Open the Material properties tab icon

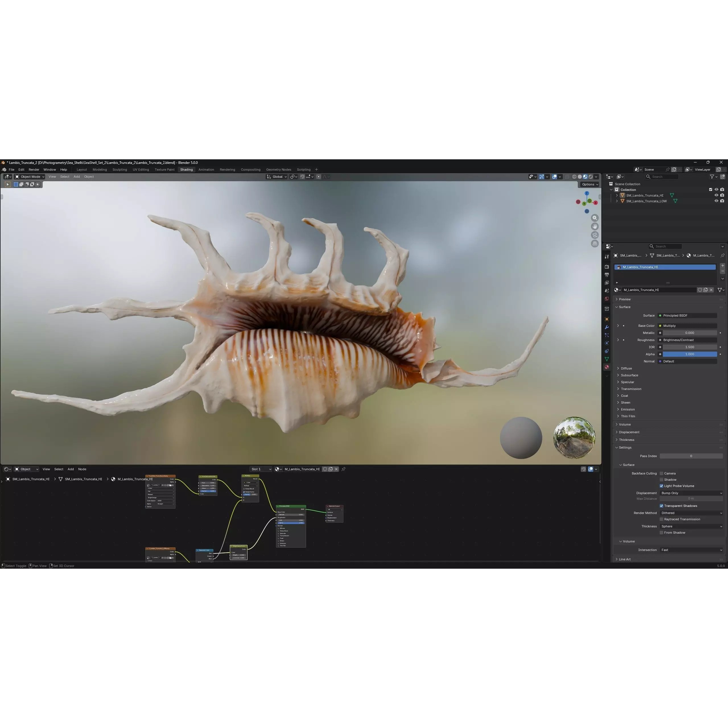pyautogui.click(x=607, y=367)
